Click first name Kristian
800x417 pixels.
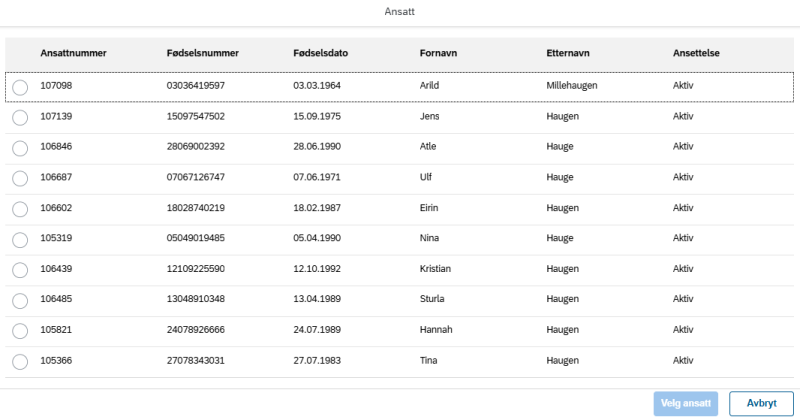pos(435,268)
